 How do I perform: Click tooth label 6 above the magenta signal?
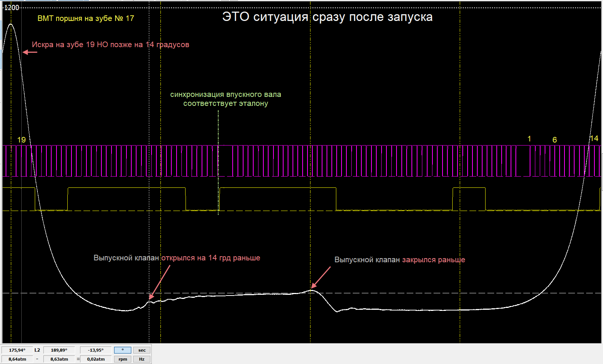[555, 140]
